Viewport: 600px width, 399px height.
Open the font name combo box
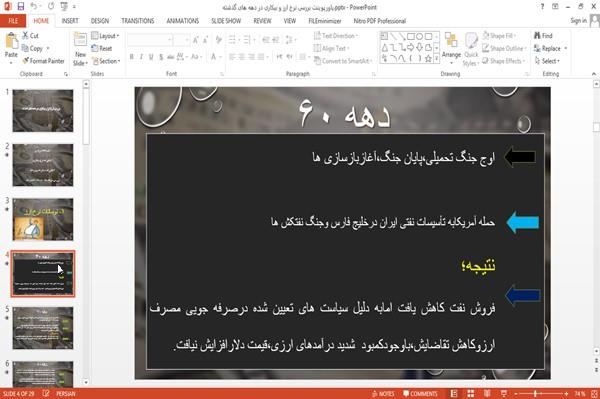coord(150,40)
